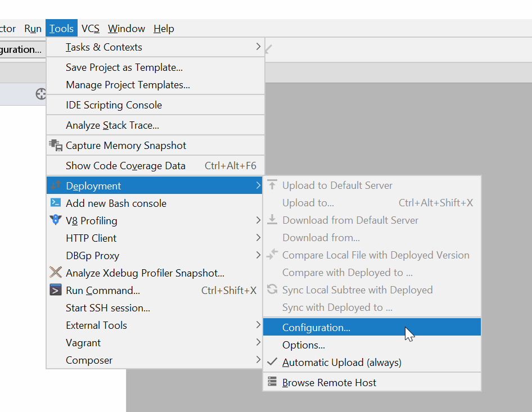Click the Deployment arrows icon
The height and width of the screenshot is (412, 532).
[x=56, y=185]
